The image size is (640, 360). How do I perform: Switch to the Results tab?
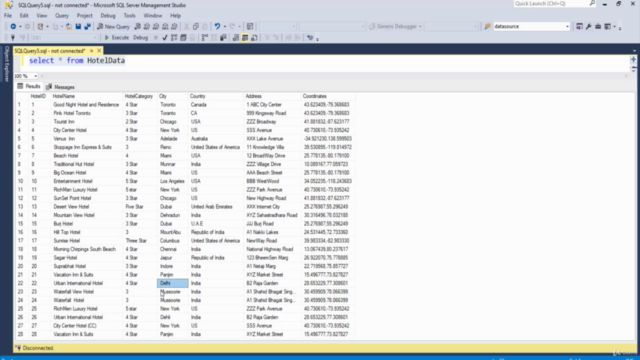tap(29, 87)
